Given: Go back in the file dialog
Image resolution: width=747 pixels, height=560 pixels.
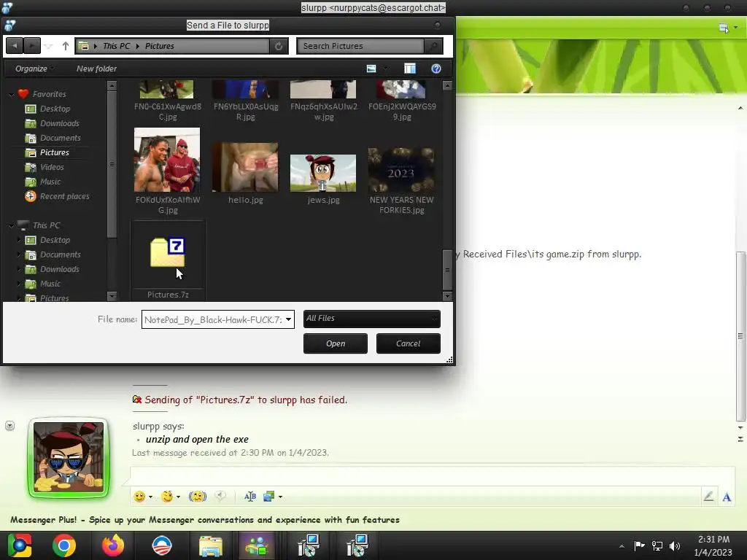Looking at the screenshot, I should [15, 46].
